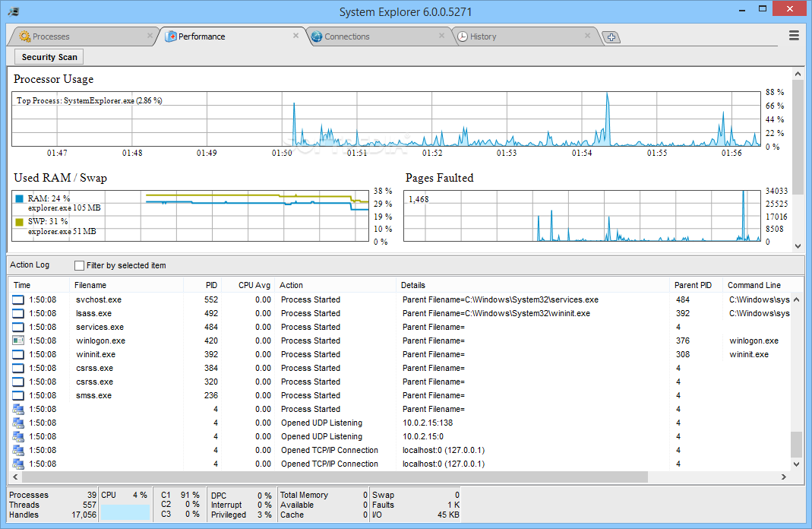Viewport: 812px width, 529px height.
Task: Sort action log by Details column
Action: pyautogui.click(x=533, y=285)
